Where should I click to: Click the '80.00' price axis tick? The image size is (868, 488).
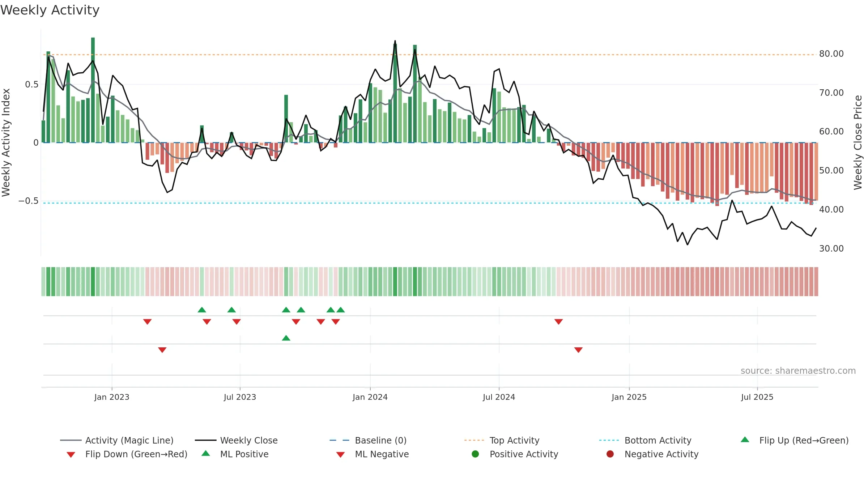(831, 54)
